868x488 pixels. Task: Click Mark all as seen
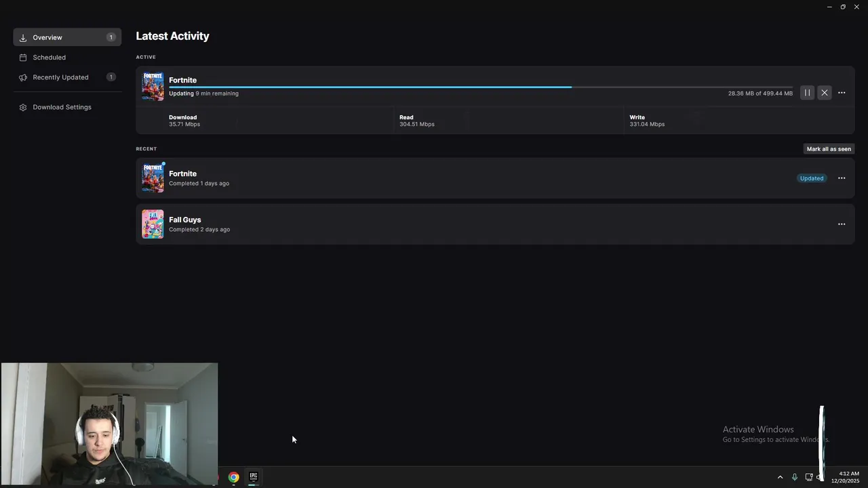coord(829,149)
